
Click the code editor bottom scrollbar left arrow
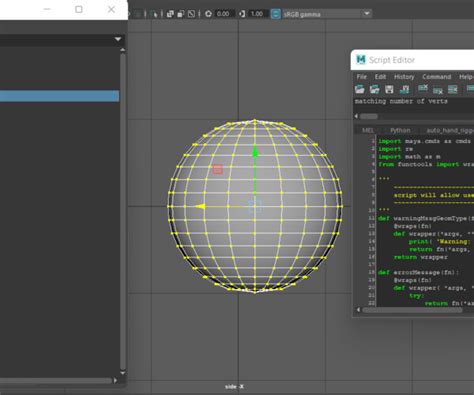coord(358,310)
